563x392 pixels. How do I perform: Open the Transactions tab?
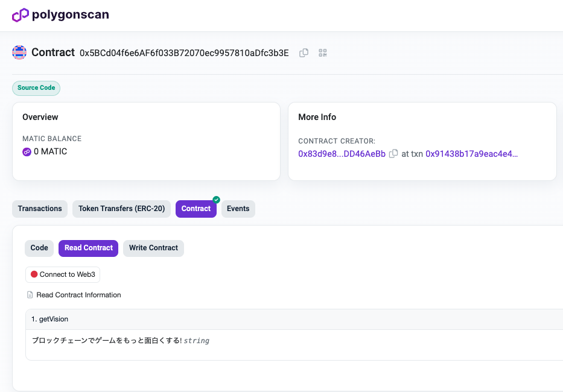(x=40, y=209)
